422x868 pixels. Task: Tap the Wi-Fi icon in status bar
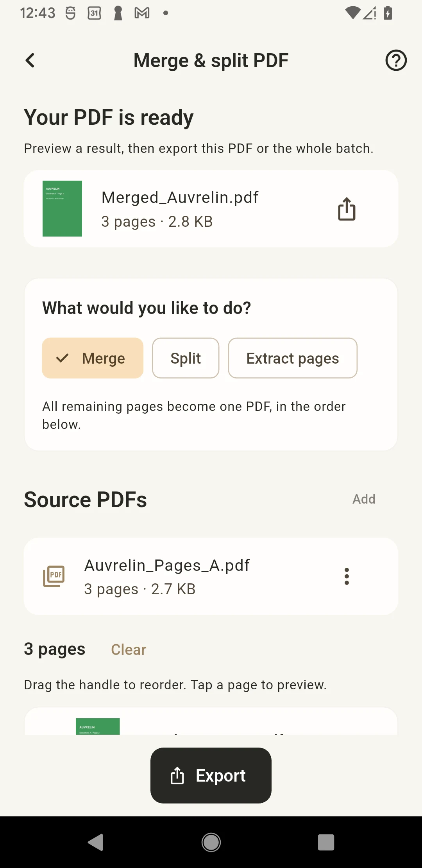point(352,13)
